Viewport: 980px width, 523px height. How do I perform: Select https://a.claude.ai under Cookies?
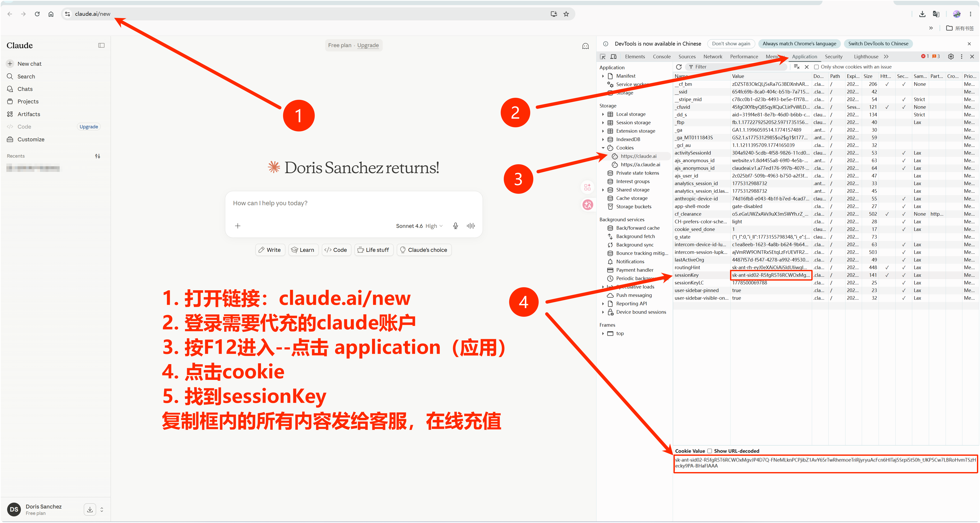pos(640,165)
